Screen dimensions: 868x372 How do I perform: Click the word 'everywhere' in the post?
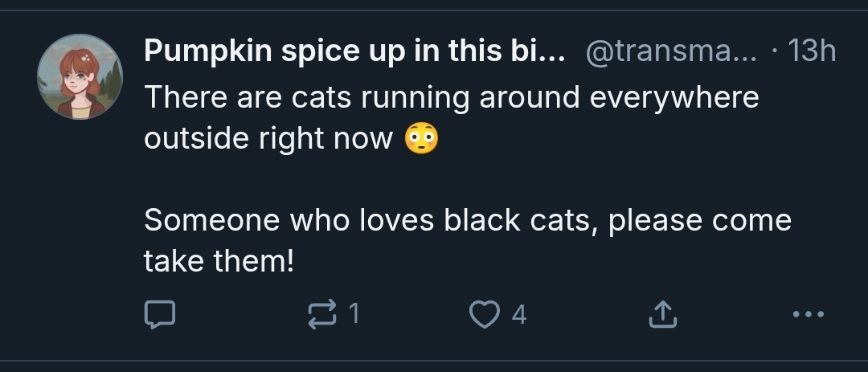(x=674, y=99)
